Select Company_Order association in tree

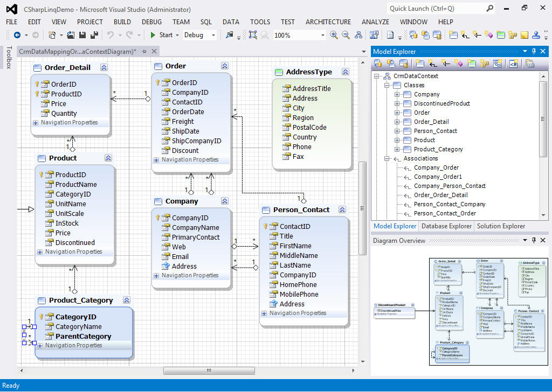pos(436,167)
